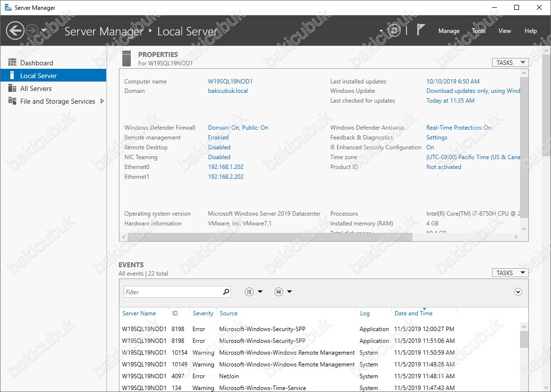Click the Pacific Time zone link
The height and width of the screenshot is (392, 551).
tap(473, 157)
